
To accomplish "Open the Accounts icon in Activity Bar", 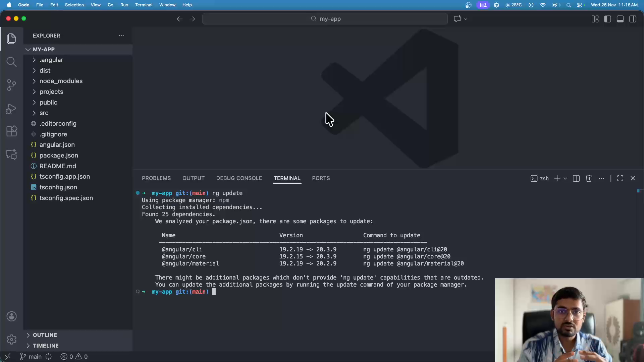I will (x=12, y=316).
